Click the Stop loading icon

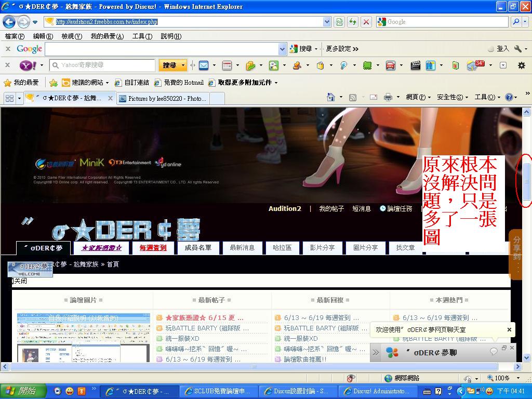click(x=366, y=22)
